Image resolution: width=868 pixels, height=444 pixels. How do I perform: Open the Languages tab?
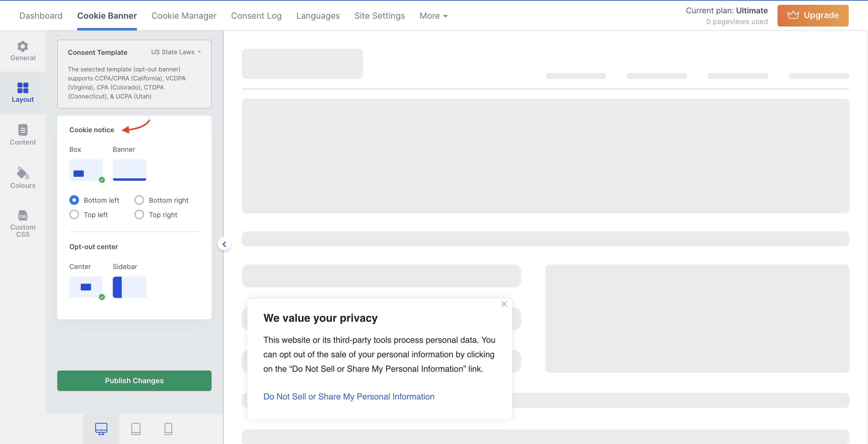pos(318,16)
